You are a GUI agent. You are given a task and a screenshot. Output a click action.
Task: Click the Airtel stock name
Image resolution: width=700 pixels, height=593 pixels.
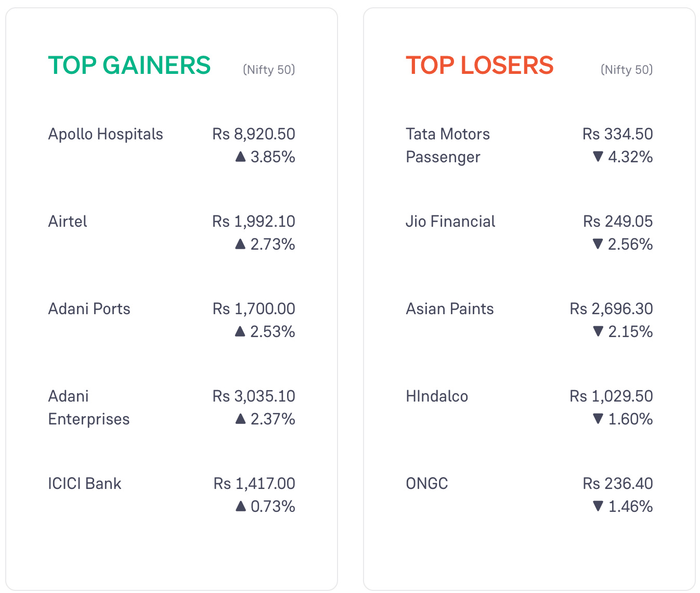68,222
